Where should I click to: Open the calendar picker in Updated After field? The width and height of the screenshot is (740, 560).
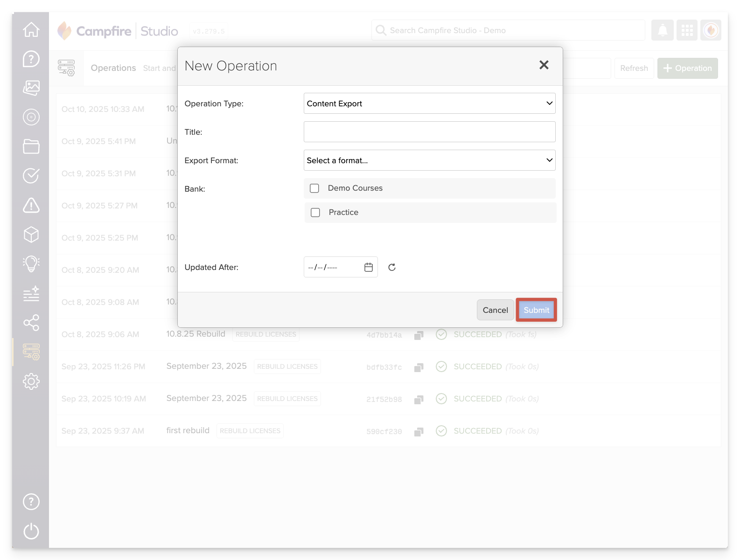(369, 267)
